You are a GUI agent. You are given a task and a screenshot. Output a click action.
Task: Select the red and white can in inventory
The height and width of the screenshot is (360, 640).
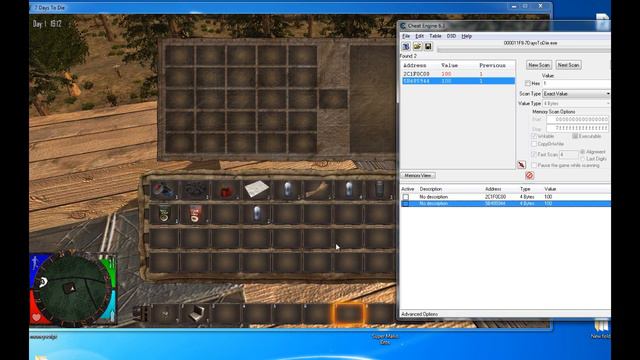click(x=195, y=214)
